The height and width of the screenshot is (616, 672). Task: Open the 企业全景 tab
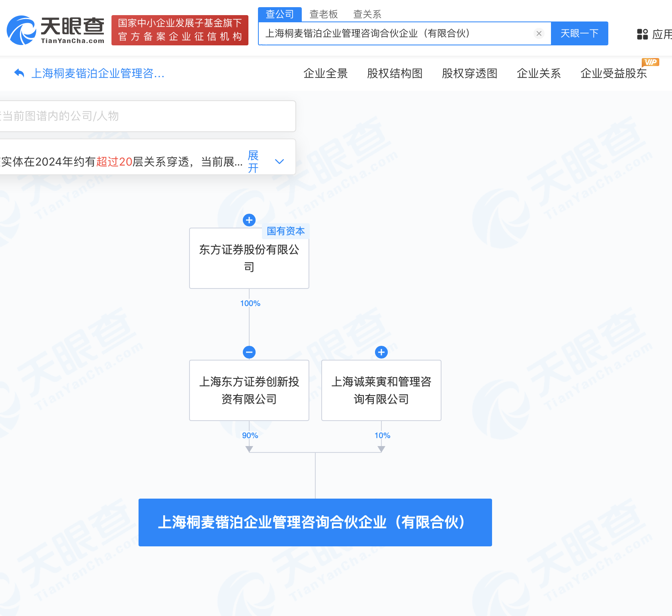326,73
